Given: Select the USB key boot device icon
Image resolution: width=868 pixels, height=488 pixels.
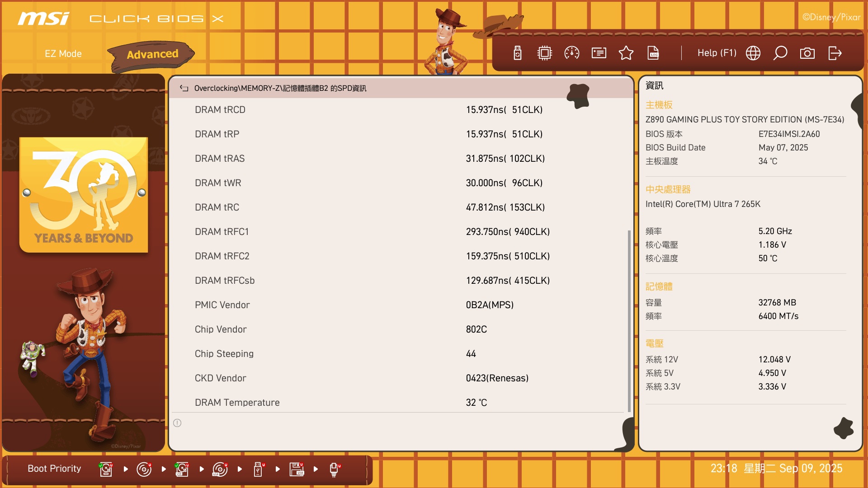Looking at the screenshot, I should coord(259,469).
